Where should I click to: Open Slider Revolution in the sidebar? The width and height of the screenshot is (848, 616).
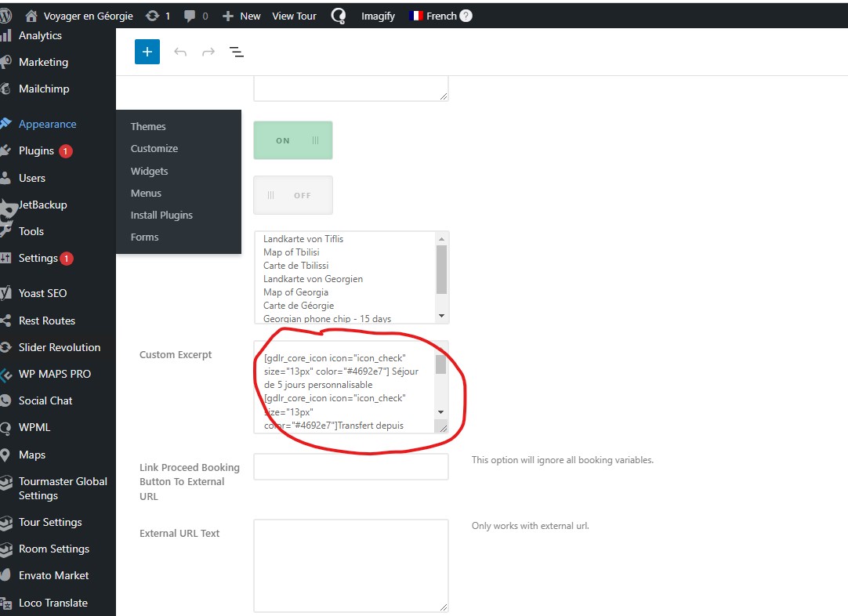(58, 347)
